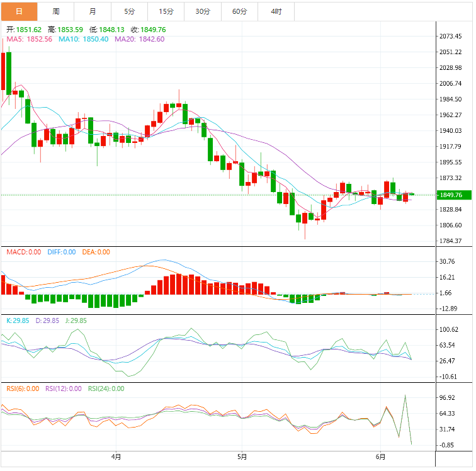Open the 5分 timeframe tab
Screen dimensions: 476x471
[x=129, y=11]
